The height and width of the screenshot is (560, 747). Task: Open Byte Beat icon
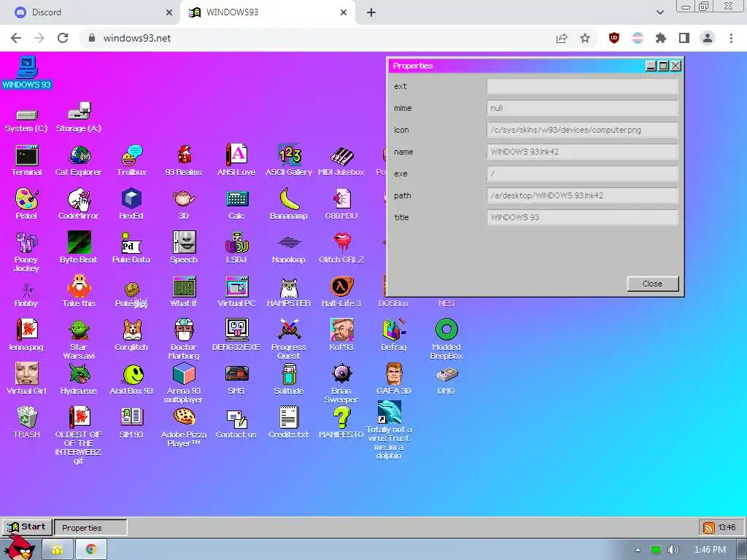[x=79, y=247]
